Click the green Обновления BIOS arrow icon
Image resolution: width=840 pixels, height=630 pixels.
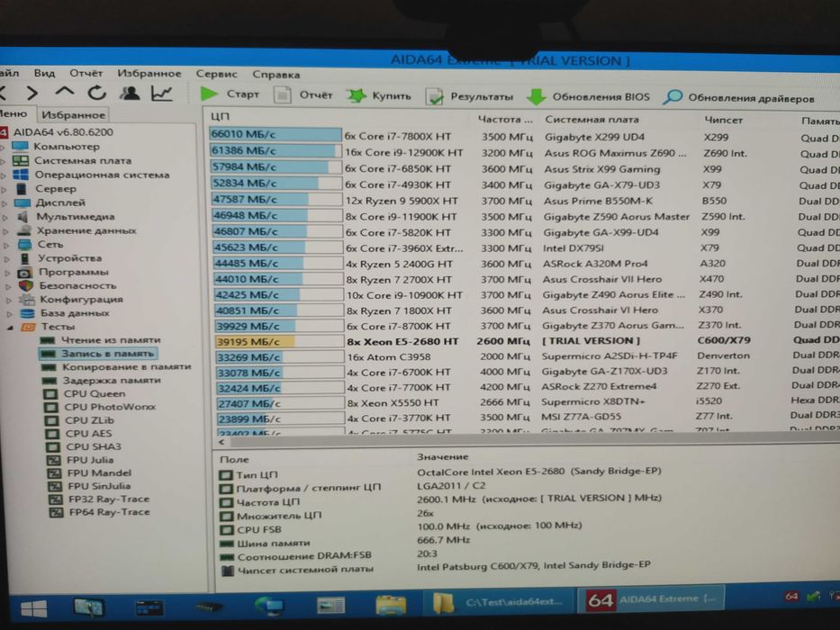click(x=536, y=97)
